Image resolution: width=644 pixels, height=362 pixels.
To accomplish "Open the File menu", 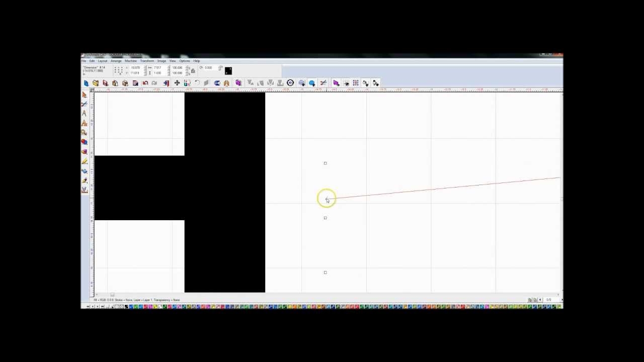I will 84,61.
